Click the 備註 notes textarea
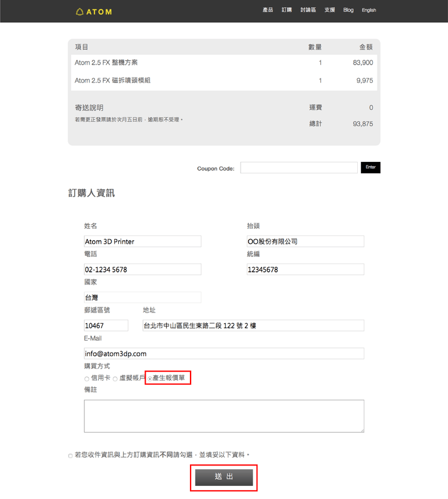The height and width of the screenshot is (499, 448). [224, 416]
